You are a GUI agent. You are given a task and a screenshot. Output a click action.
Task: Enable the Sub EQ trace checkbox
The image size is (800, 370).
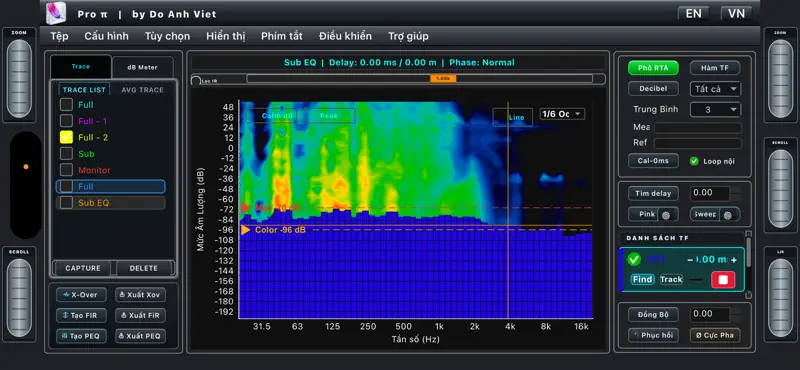click(66, 203)
